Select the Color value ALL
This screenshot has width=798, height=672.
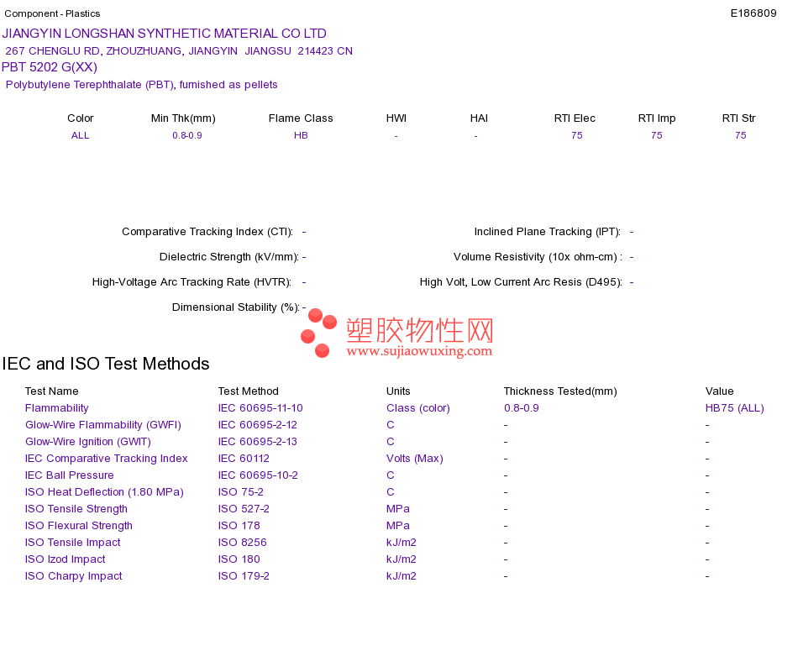[81, 135]
